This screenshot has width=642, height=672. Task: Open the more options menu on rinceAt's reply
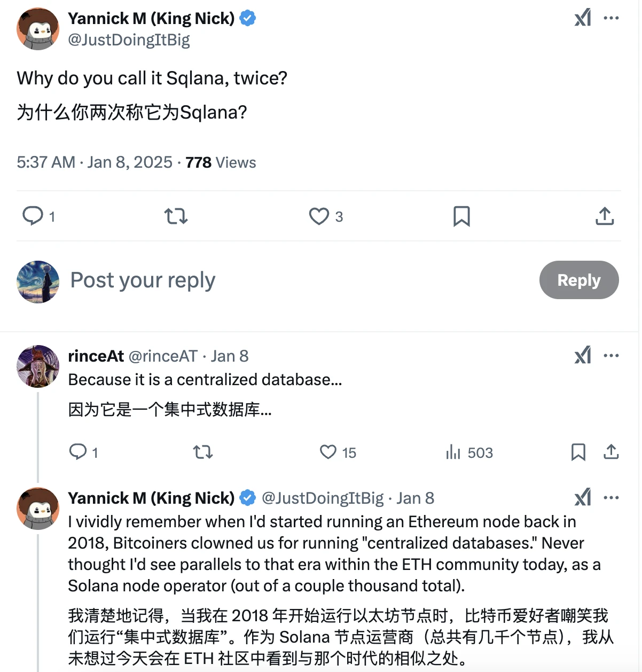(x=612, y=355)
